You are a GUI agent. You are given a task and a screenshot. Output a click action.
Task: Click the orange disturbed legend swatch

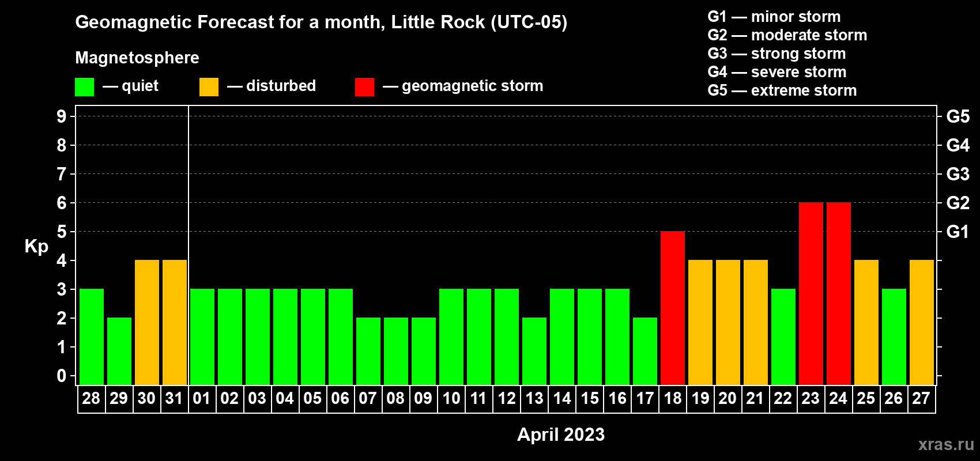pos(209,87)
